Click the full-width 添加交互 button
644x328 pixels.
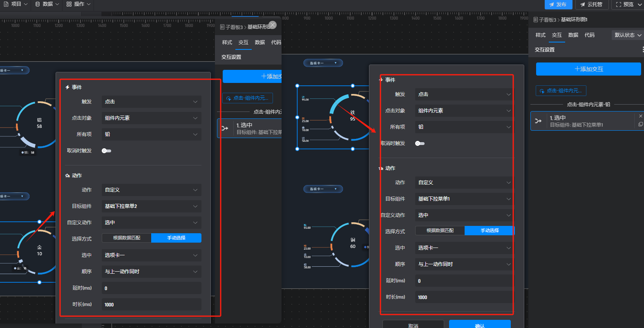coord(588,69)
